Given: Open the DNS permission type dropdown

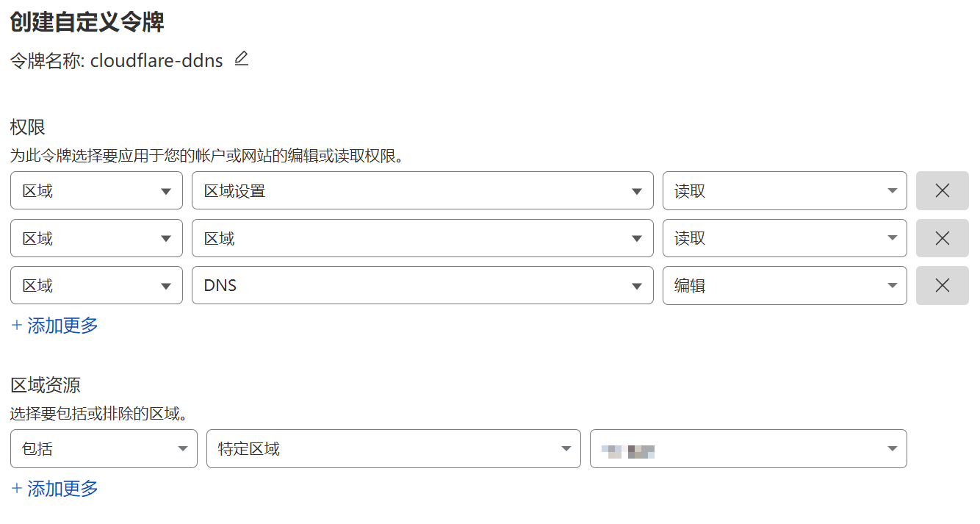Looking at the screenshot, I should [x=422, y=285].
